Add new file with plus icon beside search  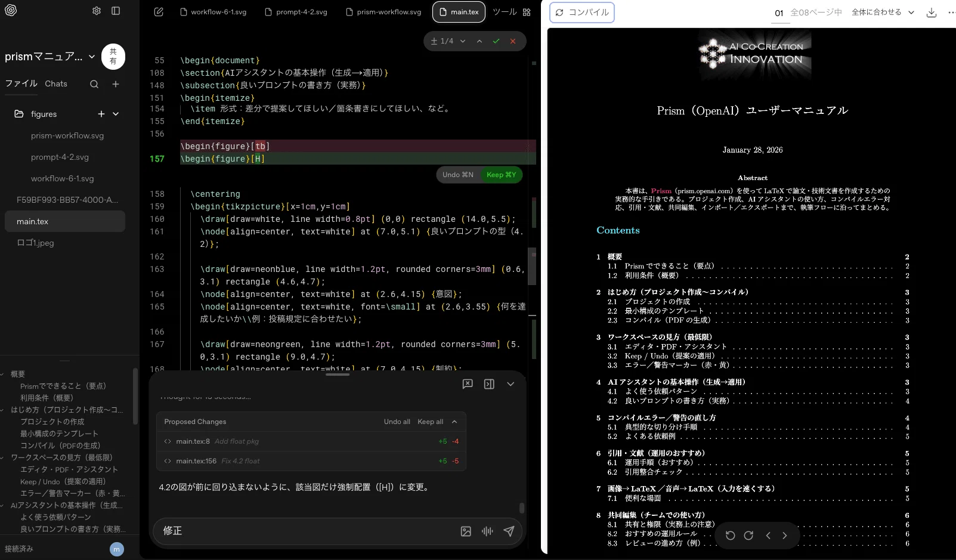tap(116, 84)
